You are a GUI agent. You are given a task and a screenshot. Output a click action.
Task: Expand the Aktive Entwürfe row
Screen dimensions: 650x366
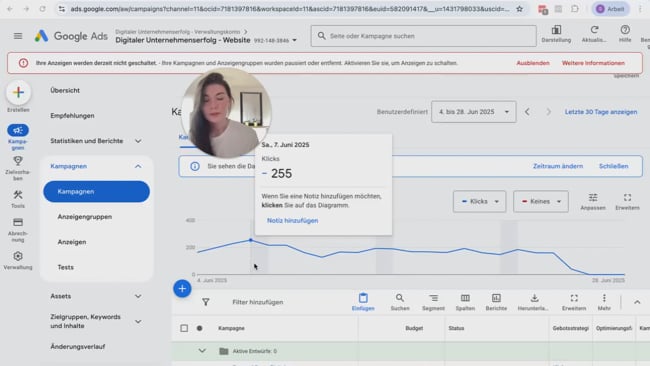[202, 351]
